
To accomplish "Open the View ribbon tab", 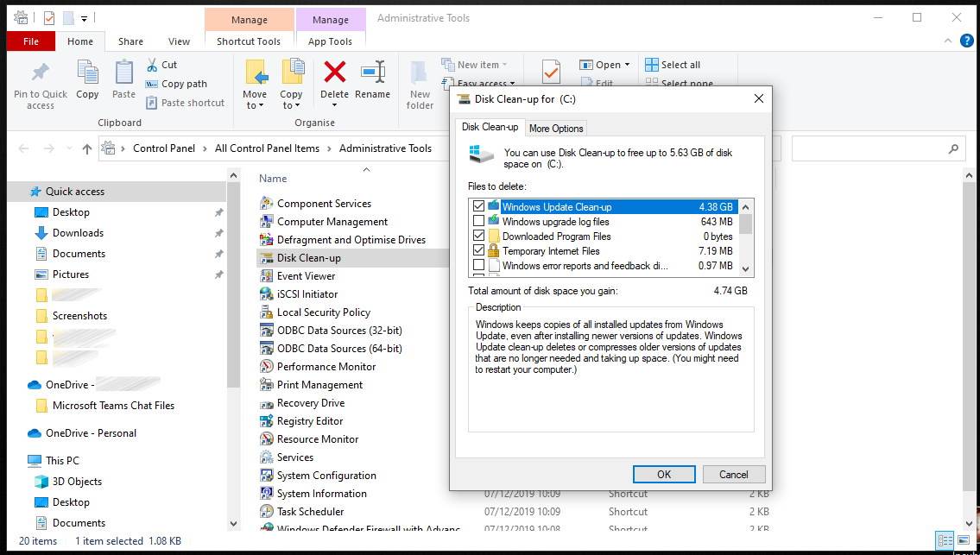I will [x=179, y=41].
